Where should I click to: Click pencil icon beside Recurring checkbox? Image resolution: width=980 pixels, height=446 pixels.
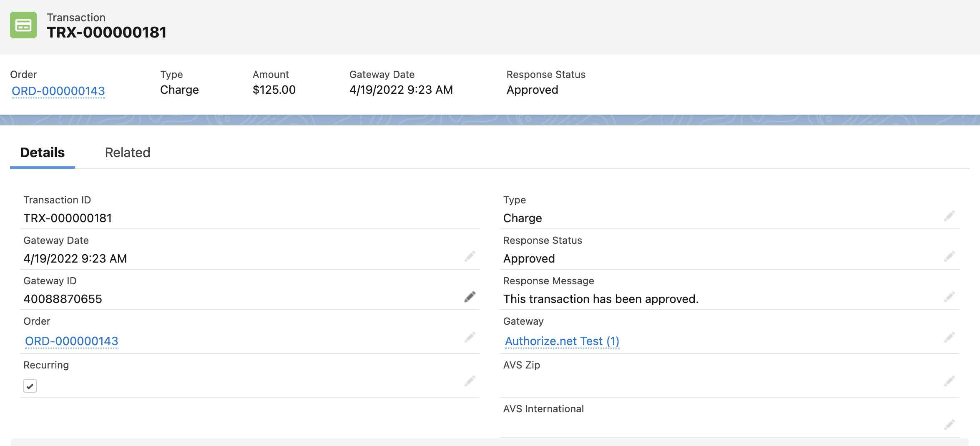coord(470,381)
